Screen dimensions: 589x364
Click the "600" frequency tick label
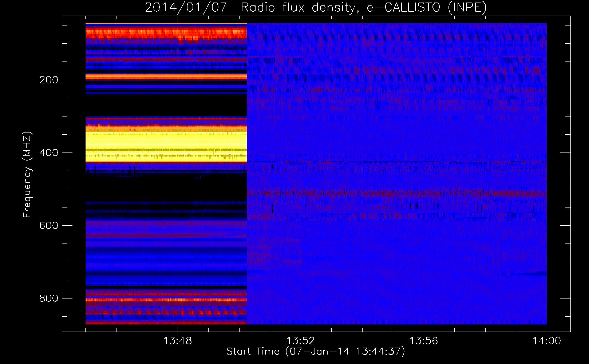coord(49,226)
